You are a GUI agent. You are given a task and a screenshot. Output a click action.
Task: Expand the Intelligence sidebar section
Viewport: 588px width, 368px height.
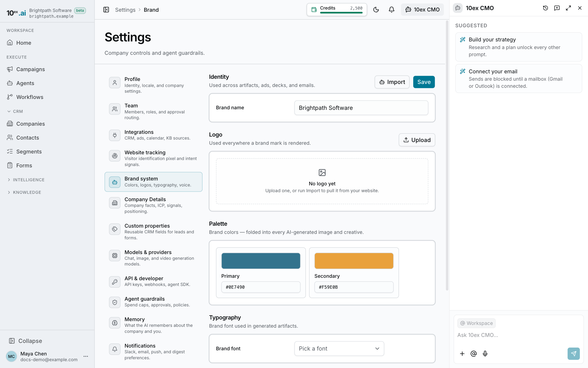point(26,180)
